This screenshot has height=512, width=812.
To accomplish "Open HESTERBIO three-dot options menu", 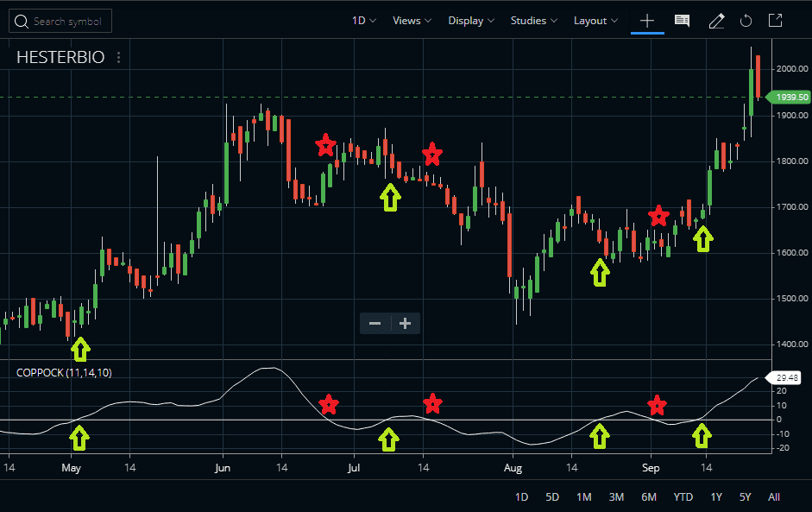I will tap(118, 57).
